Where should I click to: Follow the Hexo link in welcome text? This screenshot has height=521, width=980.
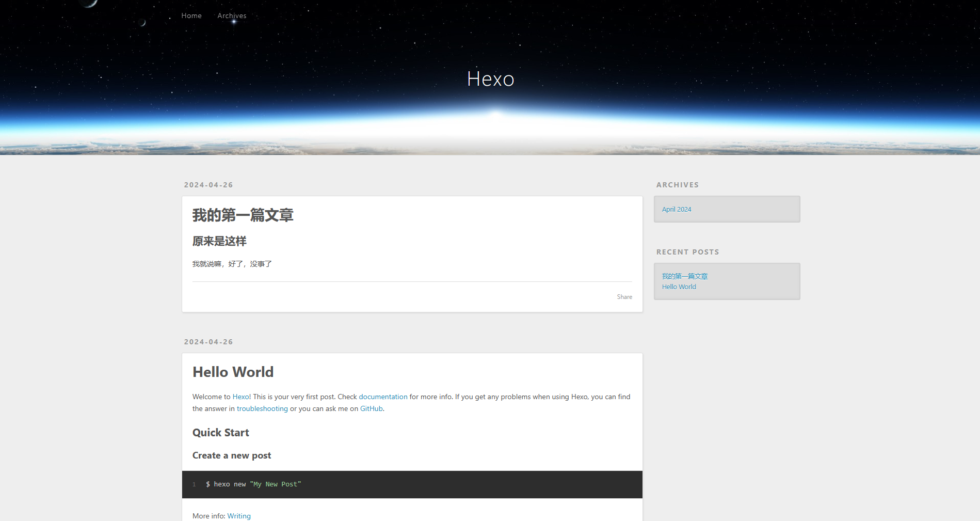[x=240, y=397]
